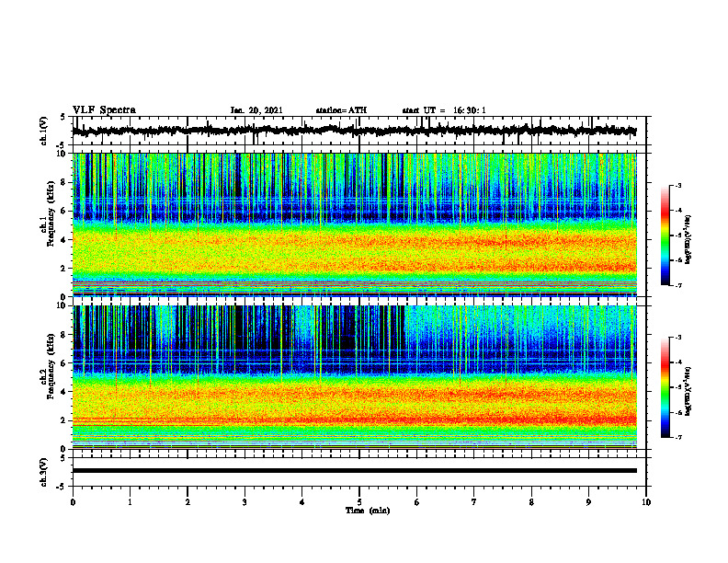Click the "ch.3(V)" axis label
The image size is (728, 563).
coord(44,472)
